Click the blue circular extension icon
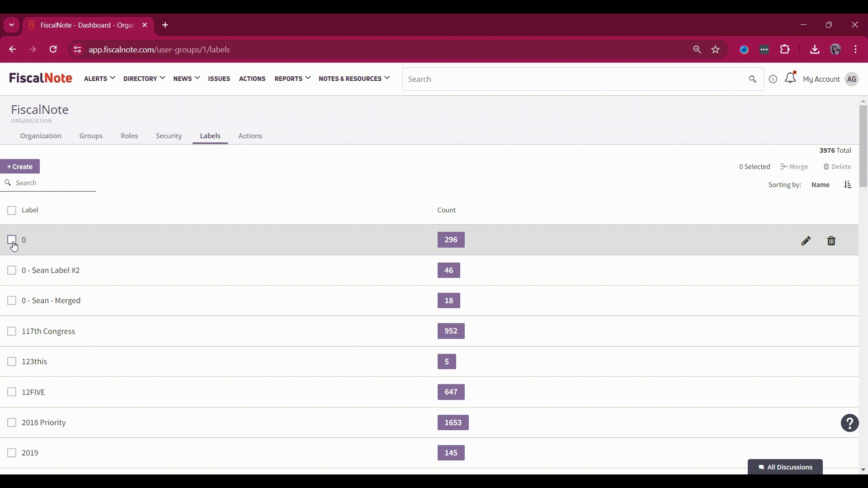This screenshot has width=868, height=488. [x=744, y=50]
